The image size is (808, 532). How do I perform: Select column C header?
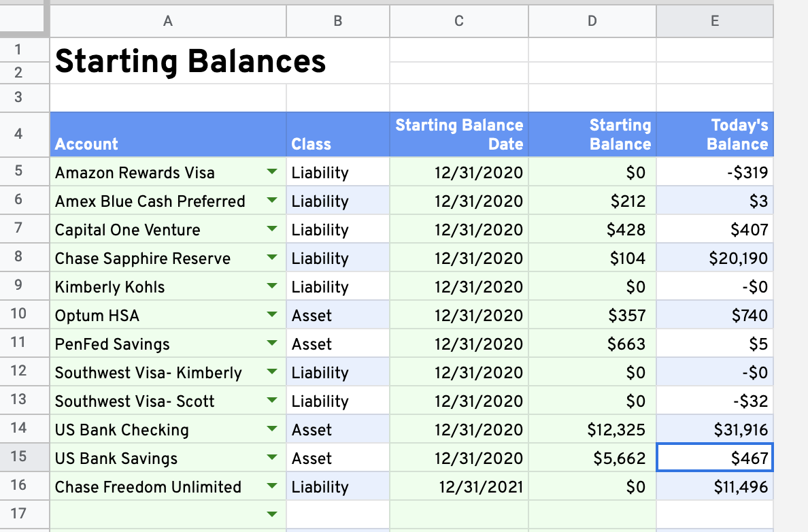(459, 21)
